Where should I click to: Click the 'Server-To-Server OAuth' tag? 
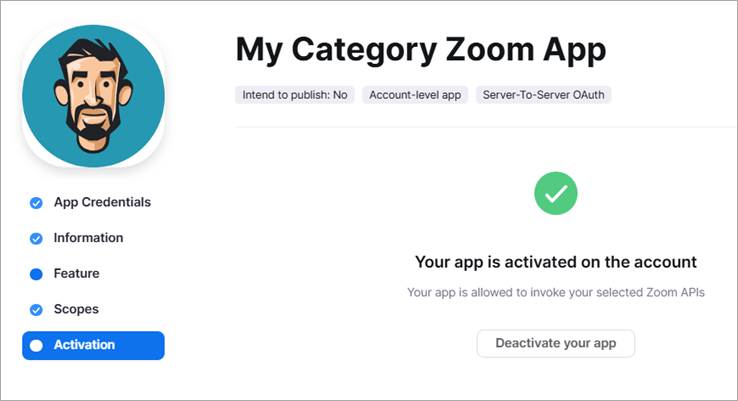pos(544,95)
